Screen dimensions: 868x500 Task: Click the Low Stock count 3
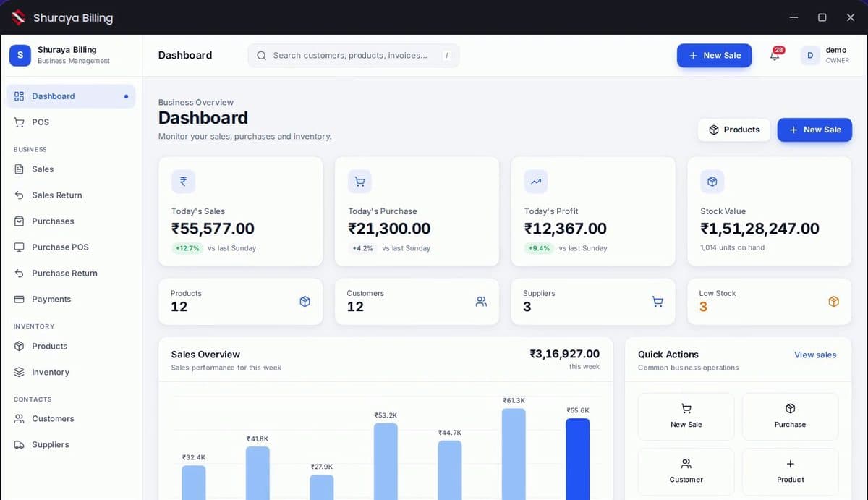(703, 308)
